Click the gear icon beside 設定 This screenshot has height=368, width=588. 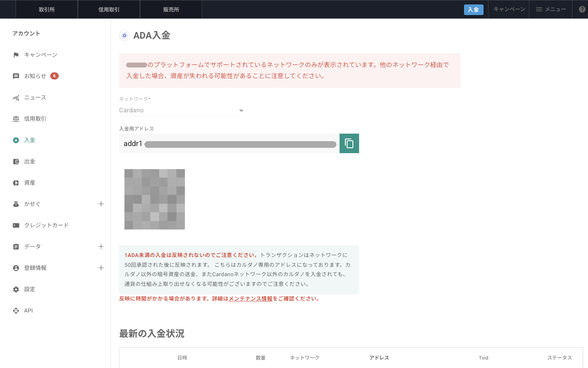click(16, 289)
